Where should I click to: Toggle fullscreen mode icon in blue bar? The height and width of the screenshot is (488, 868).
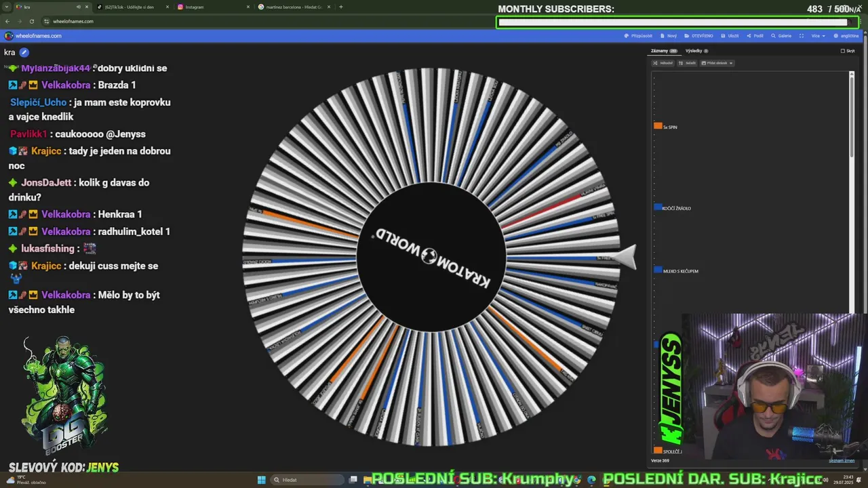tap(802, 36)
